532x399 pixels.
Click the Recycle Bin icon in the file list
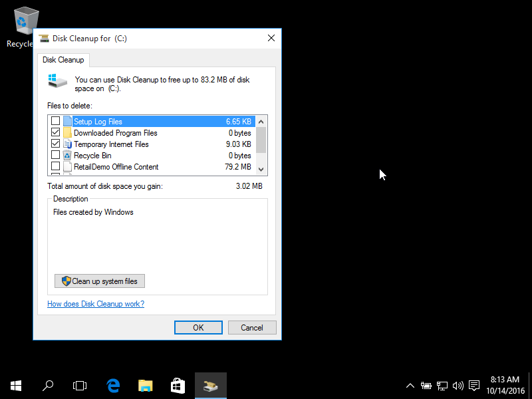[x=67, y=155]
